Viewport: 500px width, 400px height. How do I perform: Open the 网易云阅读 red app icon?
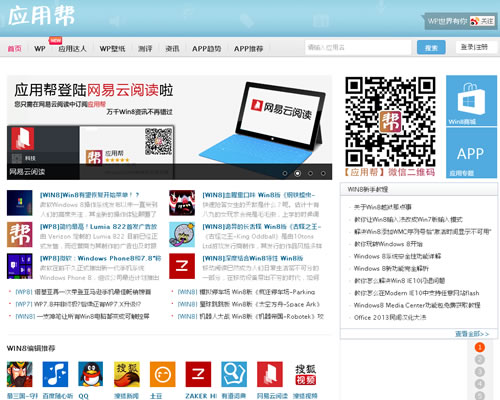270,374
